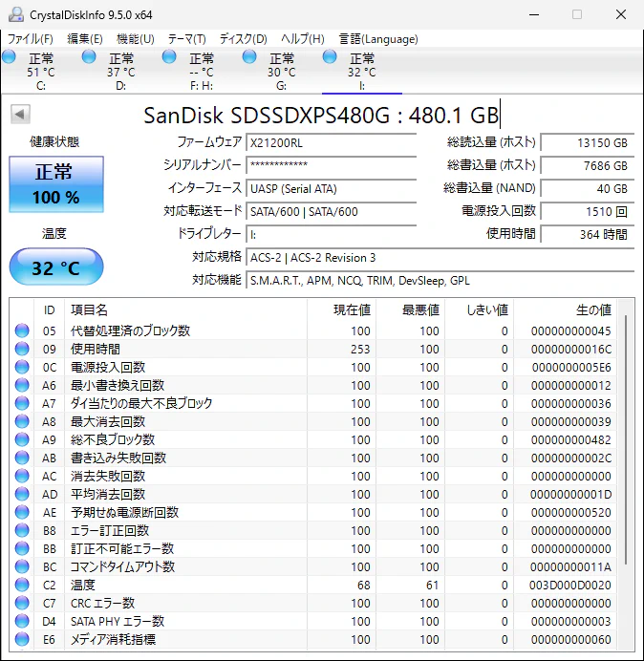Screen dimensions: 644x661
Task: Open the テーマ(T) menu
Action: click(x=187, y=39)
